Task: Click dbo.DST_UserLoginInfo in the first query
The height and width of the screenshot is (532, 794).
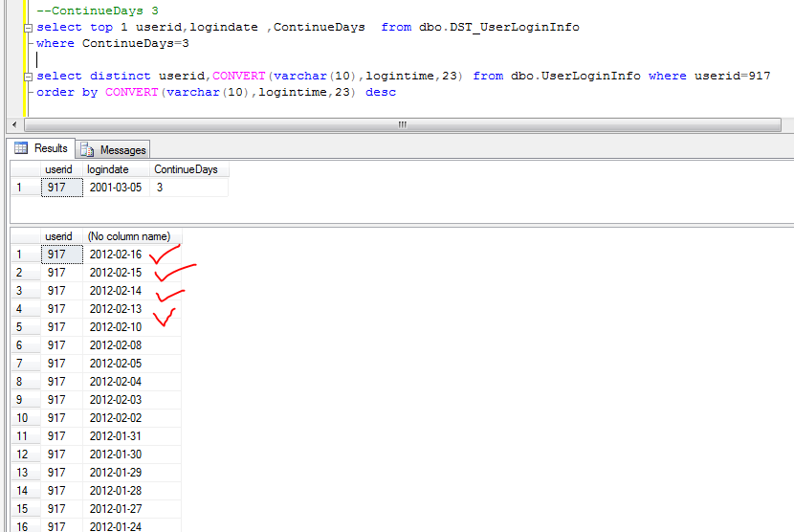Action: [499, 27]
